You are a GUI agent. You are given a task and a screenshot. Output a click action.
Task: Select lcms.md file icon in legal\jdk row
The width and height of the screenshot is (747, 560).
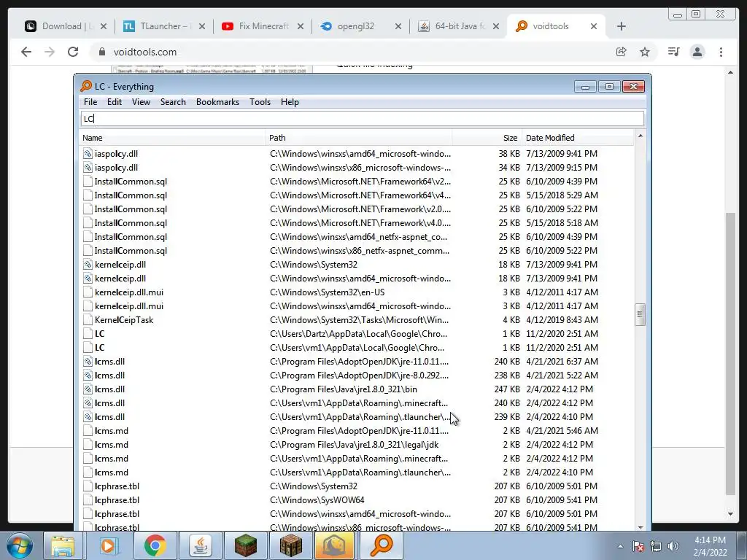(88, 444)
